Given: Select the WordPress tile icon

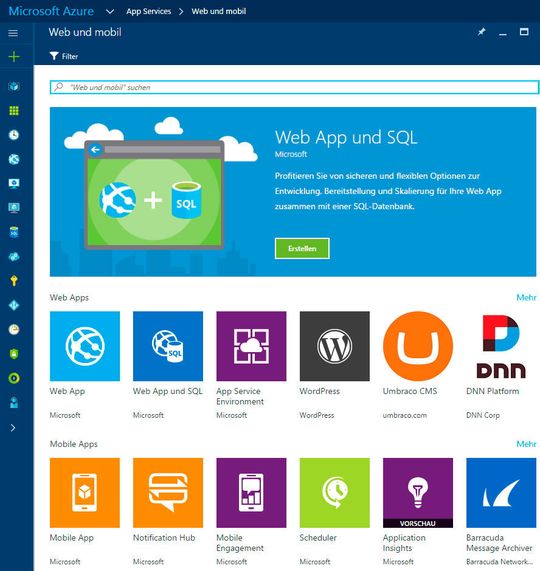Looking at the screenshot, I should pos(335,346).
